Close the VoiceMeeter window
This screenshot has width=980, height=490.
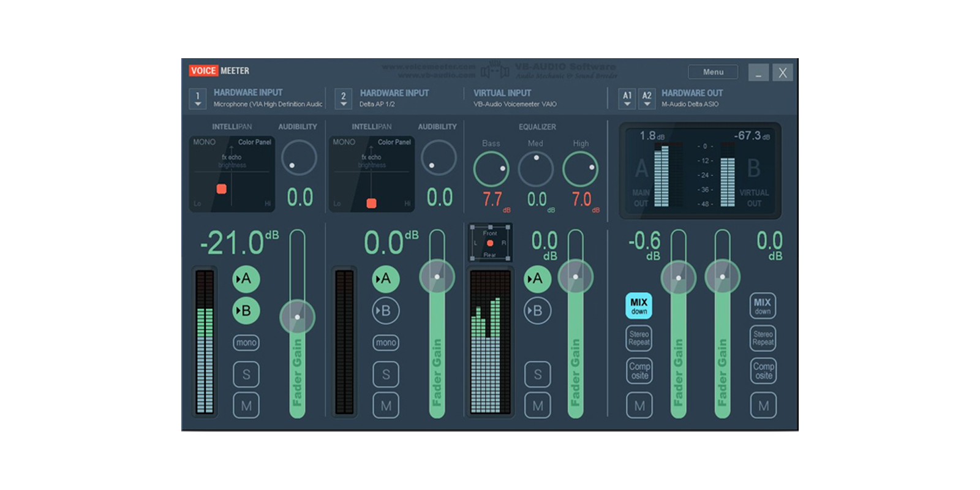(783, 72)
